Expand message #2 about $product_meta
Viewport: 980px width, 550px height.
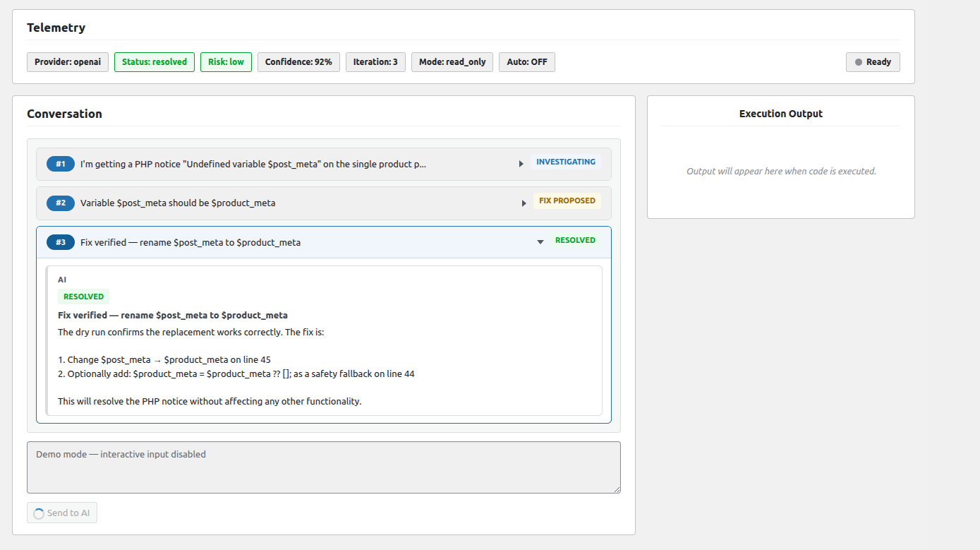(x=524, y=202)
